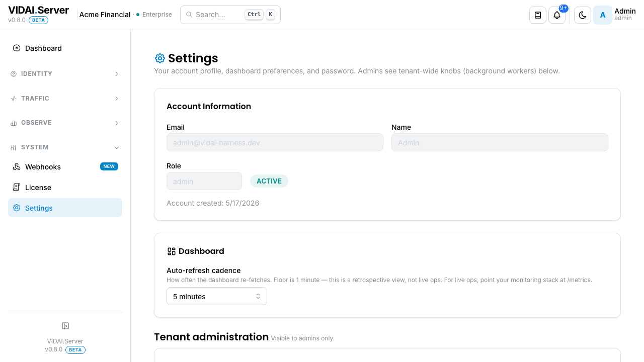This screenshot has width=644, height=362.
Task: Click the ACTIVE status badge
Action: click(x=269, y=181)
